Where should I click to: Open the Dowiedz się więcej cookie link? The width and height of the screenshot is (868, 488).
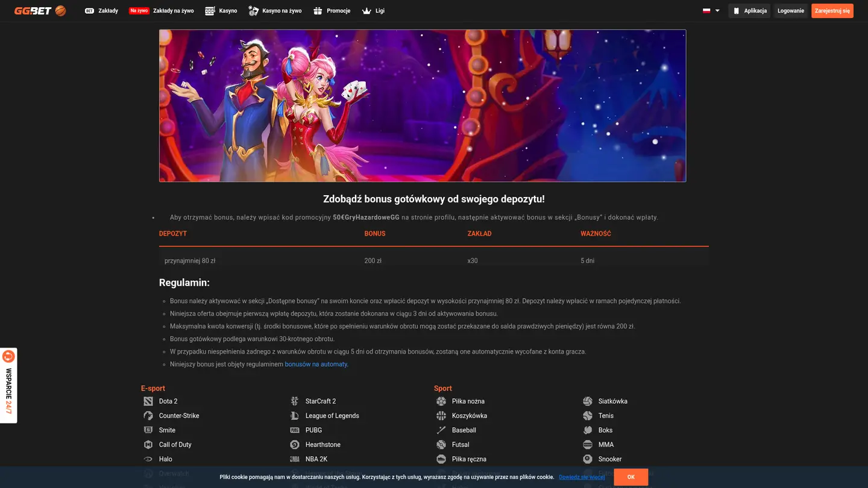[x=582, y=477]
